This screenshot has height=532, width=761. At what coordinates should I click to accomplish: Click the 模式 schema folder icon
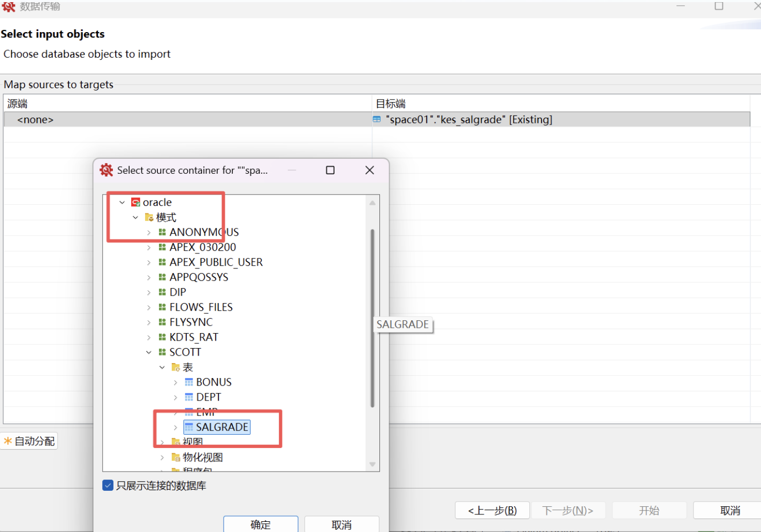click(x=149, y=218)
